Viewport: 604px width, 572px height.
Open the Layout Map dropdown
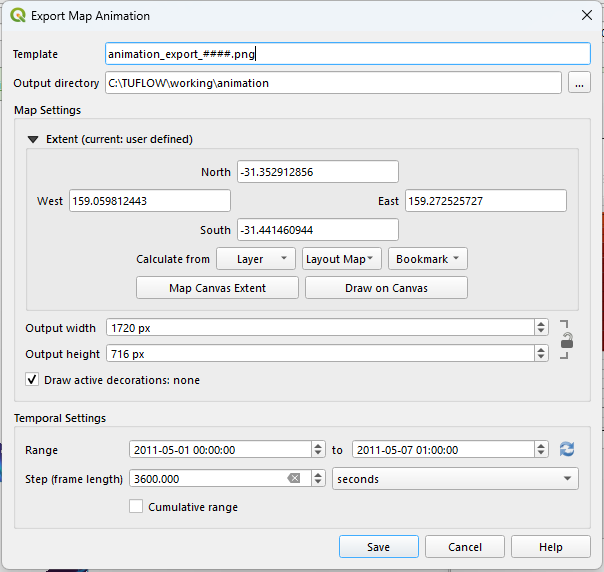pos(342,259)
